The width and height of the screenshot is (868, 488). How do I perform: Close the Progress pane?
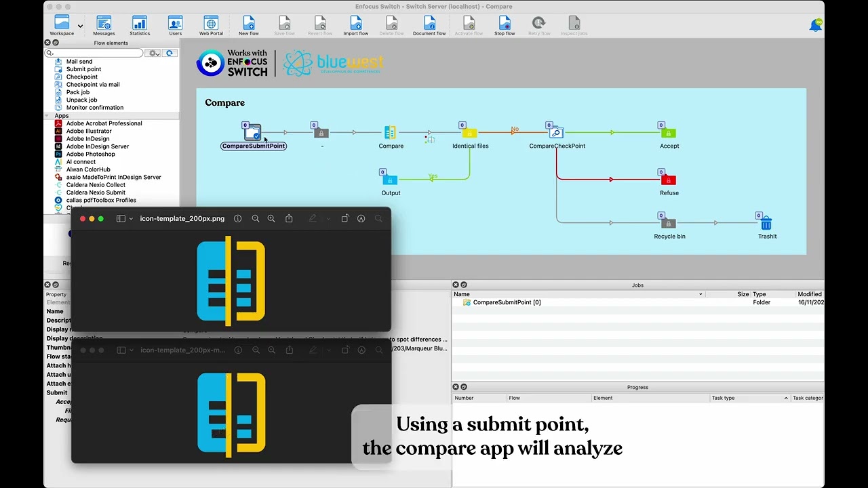click(456, 387)
